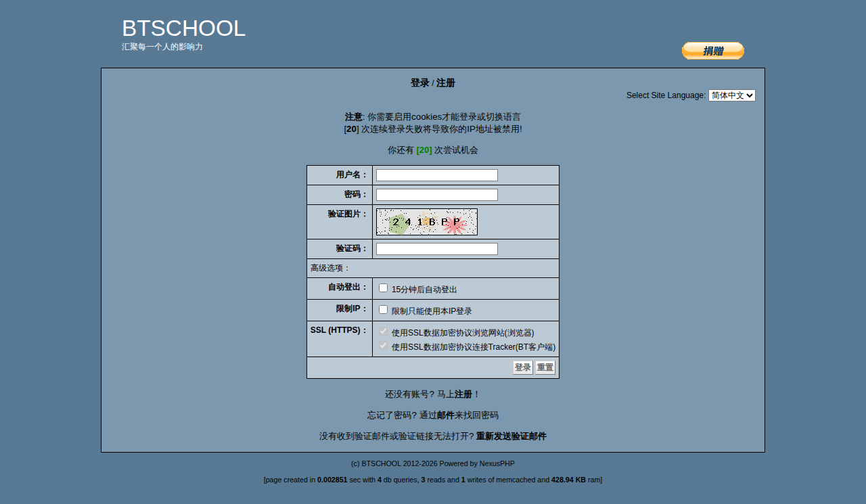The image size is (866, 504).
Task: Enable 15分钟后自动登出 auto logout checkbox
Action: point(383,288)
